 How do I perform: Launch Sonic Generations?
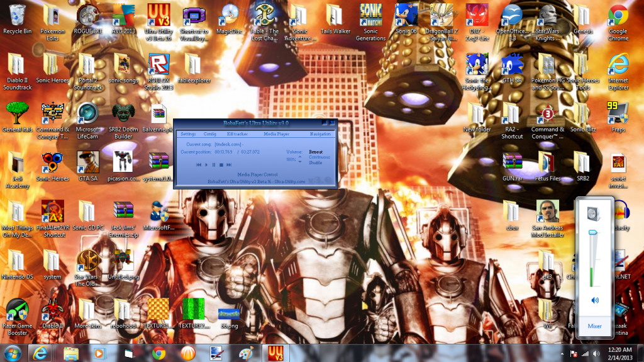coord(370,23)
